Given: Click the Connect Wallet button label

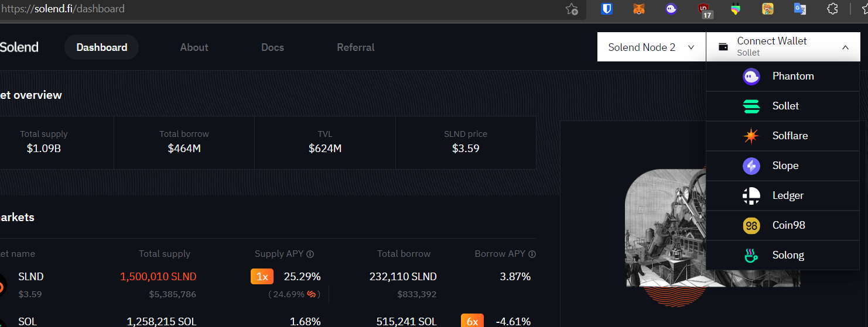Looking at the screenshot, I should (772, 41).
